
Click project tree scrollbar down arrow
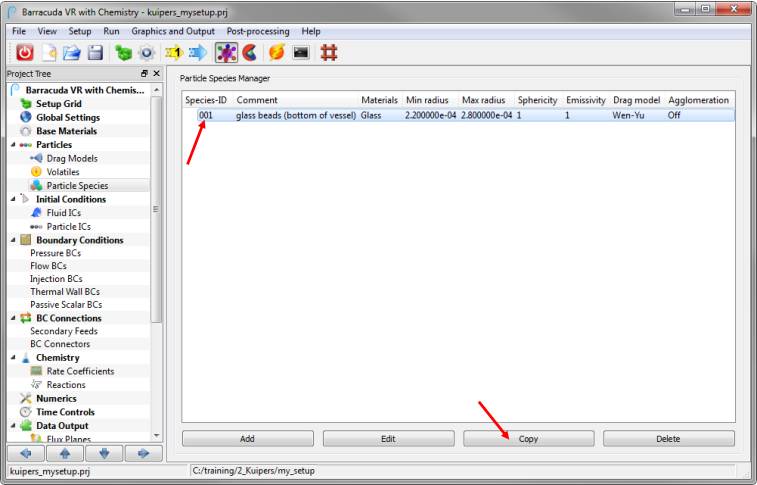[156, 436]
